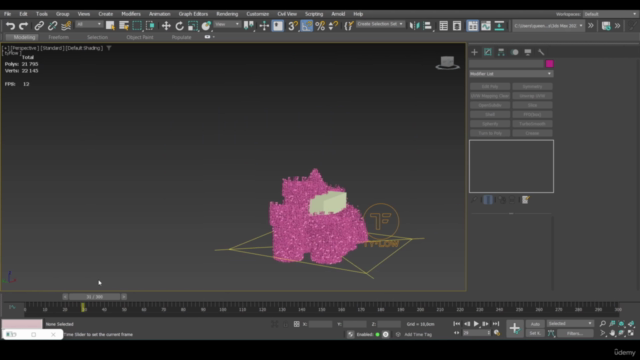Click the ViewCube in the viewport
Image resolution: width=640 pixels, height=360 pixels.
click(447, 63)
